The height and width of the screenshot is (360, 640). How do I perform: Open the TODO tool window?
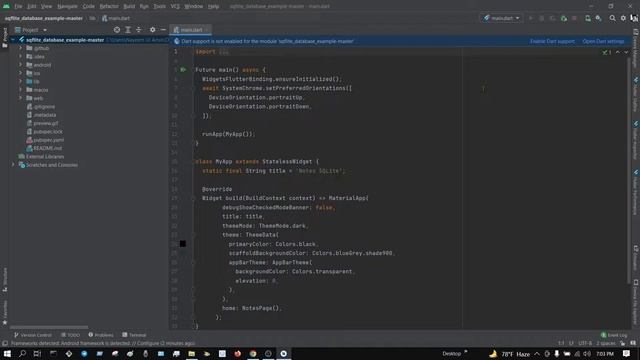pyautogui.click(x=70, y=335)
